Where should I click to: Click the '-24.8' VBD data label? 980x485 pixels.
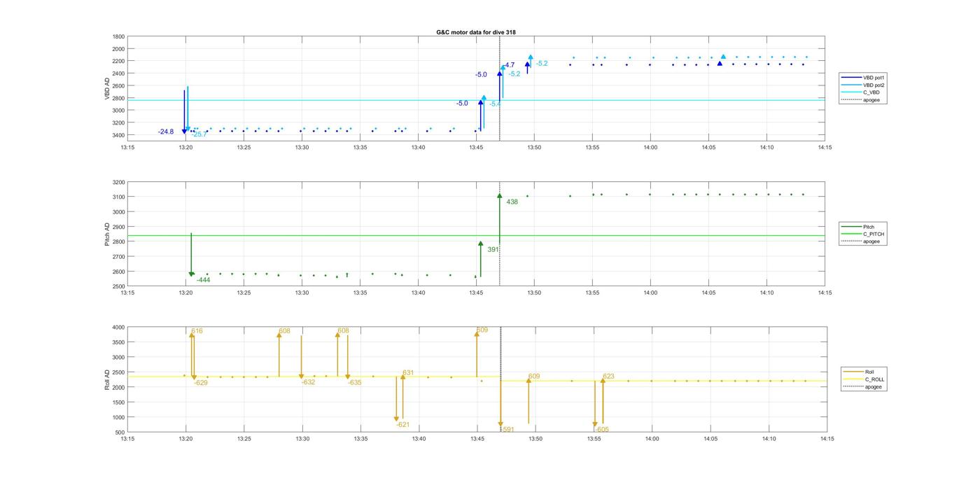[166, 132]
